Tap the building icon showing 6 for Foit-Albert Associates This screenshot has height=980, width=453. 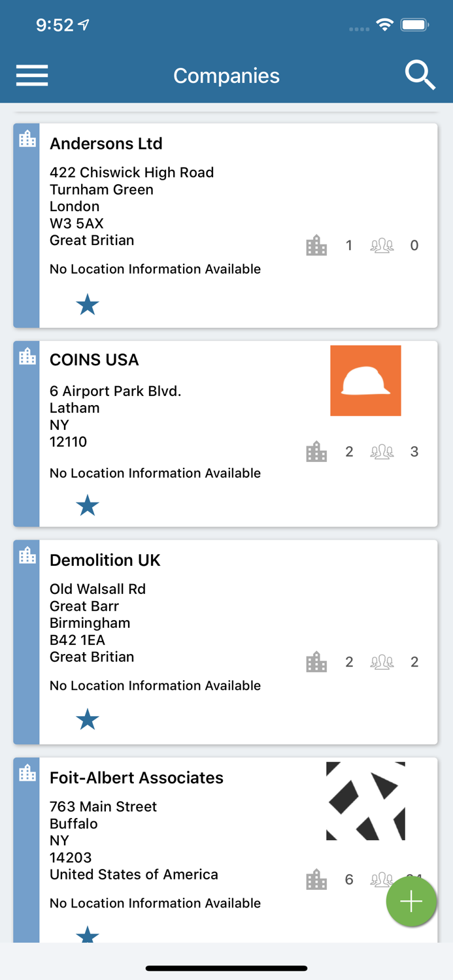pyautogui.click(x=316, y=879)
